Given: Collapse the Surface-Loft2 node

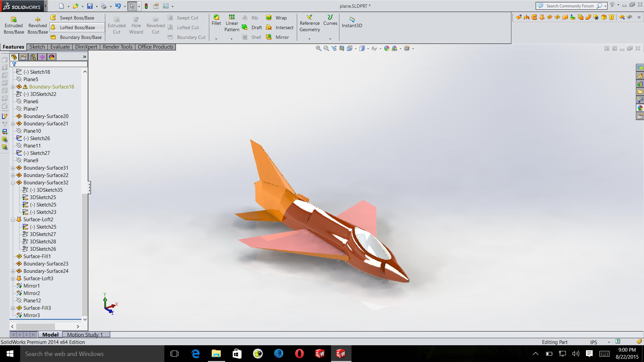Looking at the screenshot, I should tap(13, 220).
